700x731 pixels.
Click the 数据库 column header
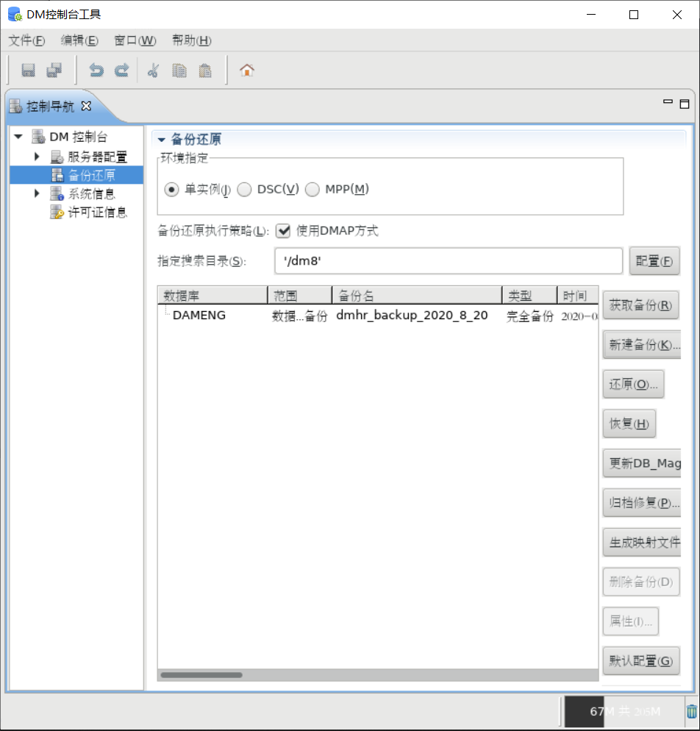coord(213,296)
